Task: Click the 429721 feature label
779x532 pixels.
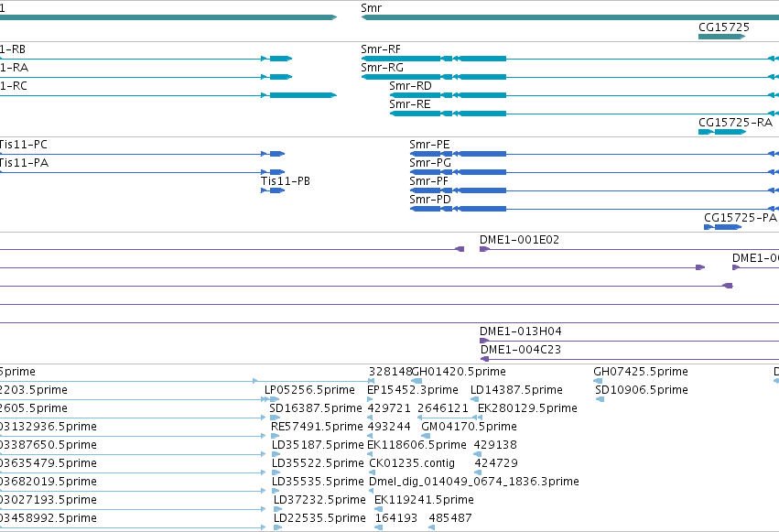Action: click(389, 408)
